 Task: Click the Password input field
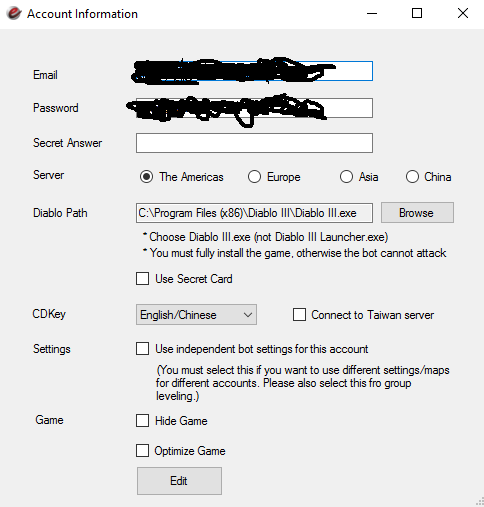254,108
